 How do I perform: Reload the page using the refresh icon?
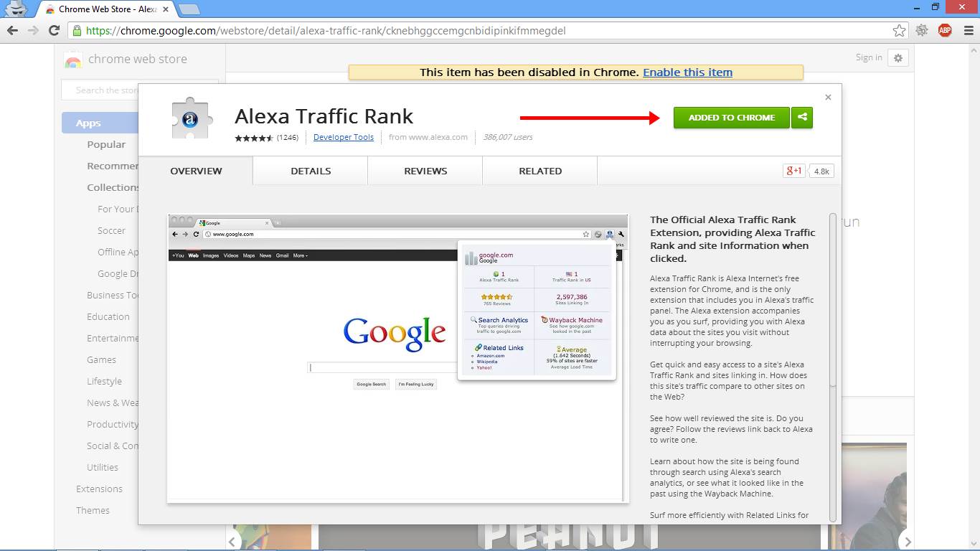56,30
